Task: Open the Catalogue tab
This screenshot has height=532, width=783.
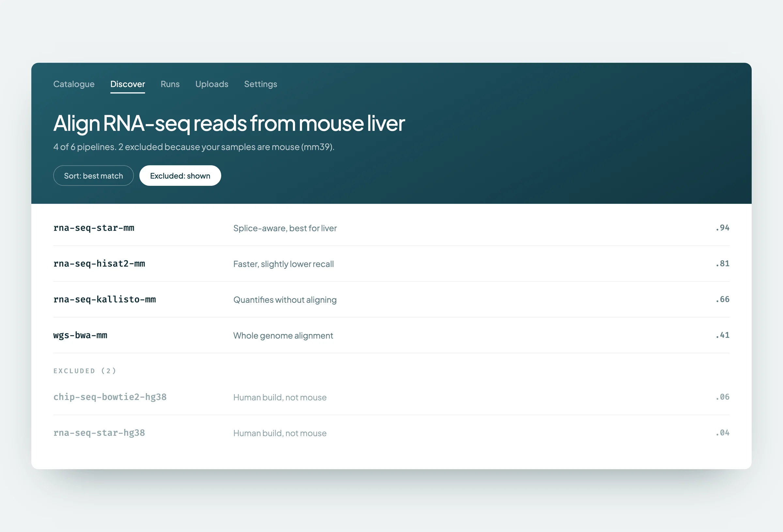Action: [x=74, y=84]
